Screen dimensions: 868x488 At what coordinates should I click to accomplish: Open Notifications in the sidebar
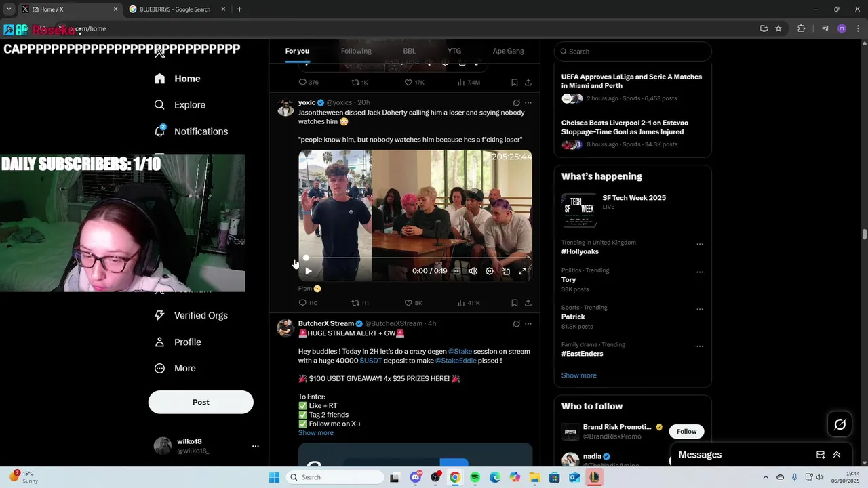[191, 131]
